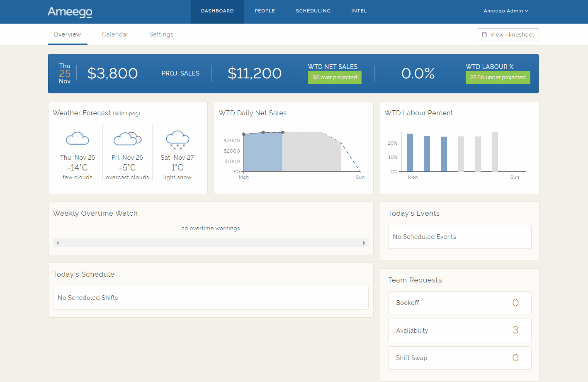Click the light snow icon for Saturday
The width and height of the screenshot is (588, 382).
point(177,139)
